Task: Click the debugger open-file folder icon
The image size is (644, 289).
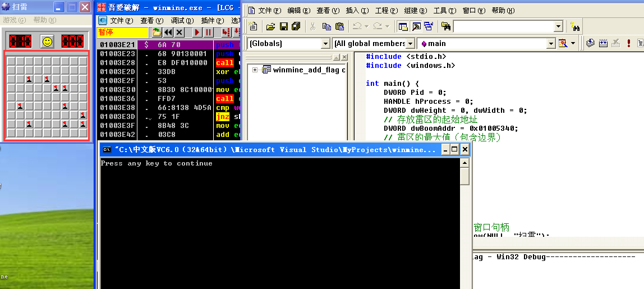Action: coord(157,32)
